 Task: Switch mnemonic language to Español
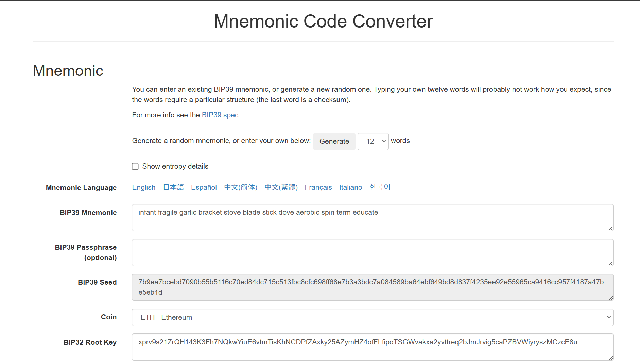pos(204,187)
